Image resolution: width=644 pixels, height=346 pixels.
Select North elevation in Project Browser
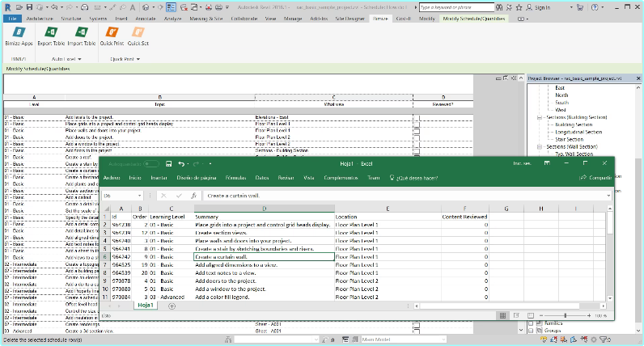(x=561, y=95)
